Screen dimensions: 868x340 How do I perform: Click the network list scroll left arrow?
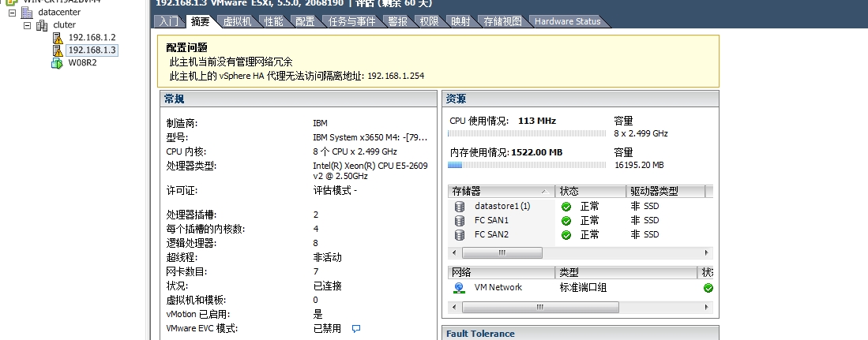point(454,307)
